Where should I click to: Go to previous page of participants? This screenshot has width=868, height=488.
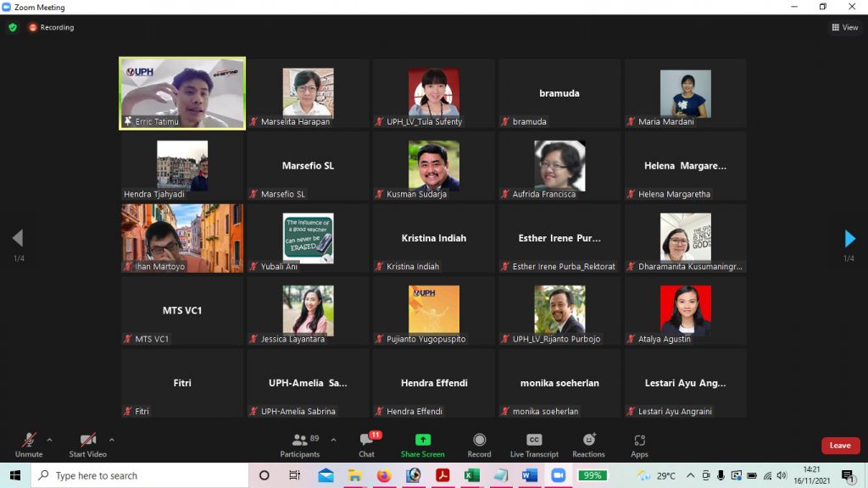click(17, 239)
